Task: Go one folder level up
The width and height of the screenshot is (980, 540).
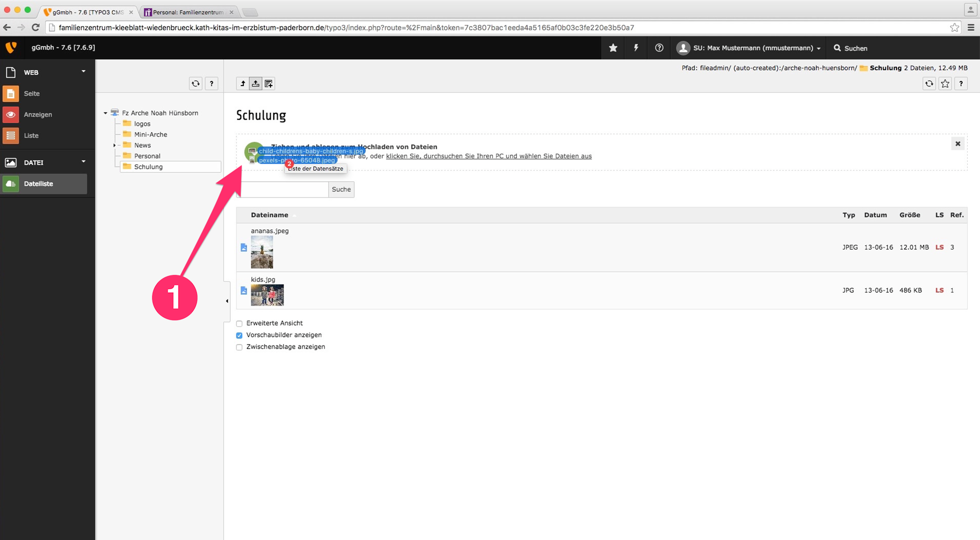Action: tap(243, 83)
